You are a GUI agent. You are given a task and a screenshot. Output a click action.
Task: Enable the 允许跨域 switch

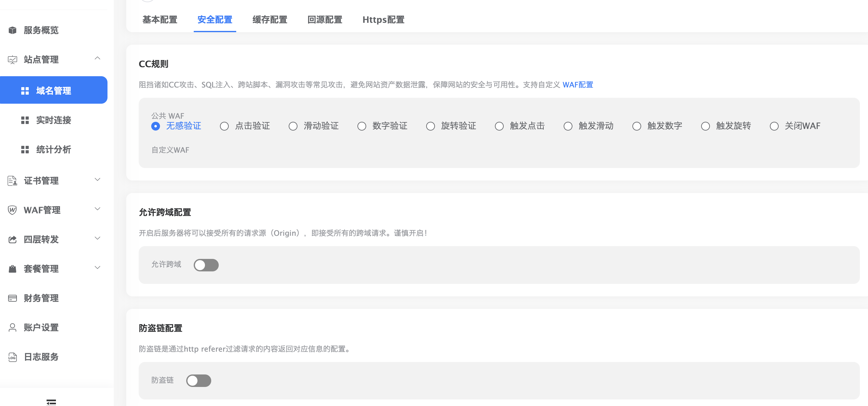click(x=206, y=265)
